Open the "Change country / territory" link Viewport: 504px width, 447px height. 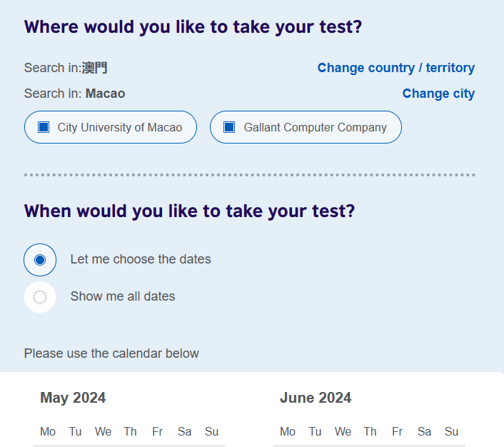tap(395, 68)
